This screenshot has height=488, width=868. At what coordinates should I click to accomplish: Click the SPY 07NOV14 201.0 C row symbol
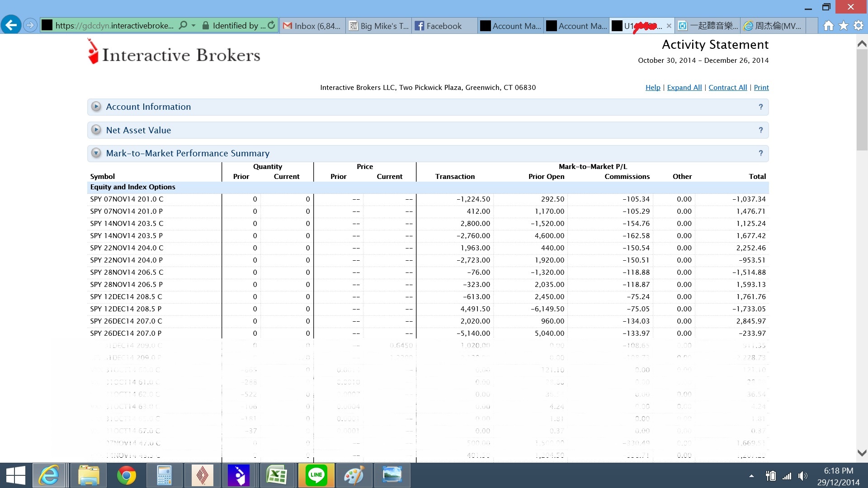tap(127, 199)
